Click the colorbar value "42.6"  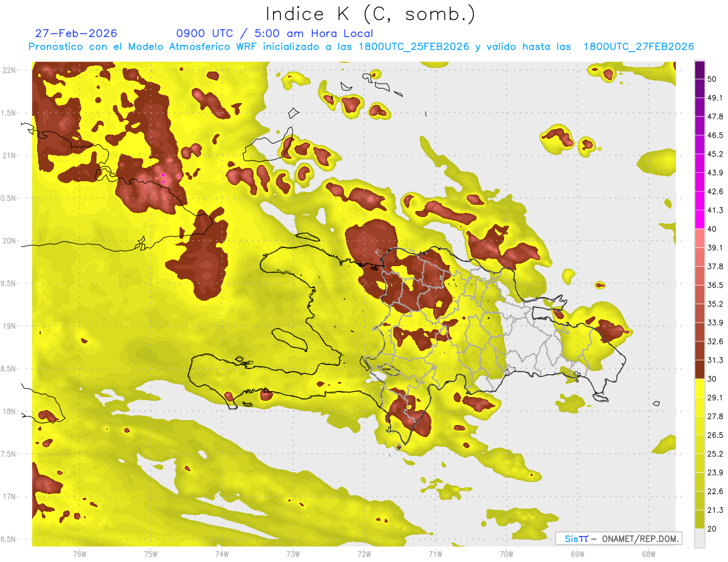click(715, 192)
